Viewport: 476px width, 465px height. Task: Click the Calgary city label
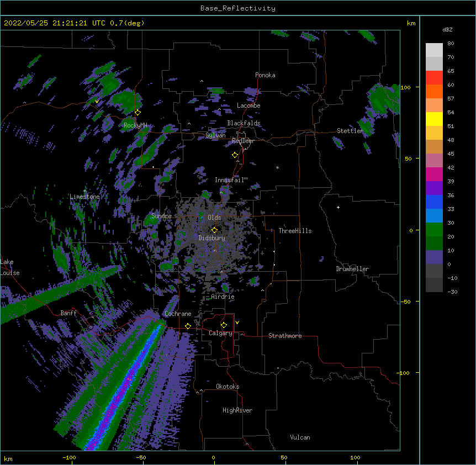220,333
